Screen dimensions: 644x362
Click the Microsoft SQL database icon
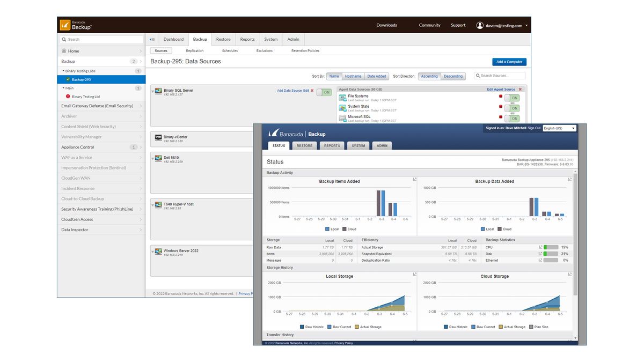343,117
